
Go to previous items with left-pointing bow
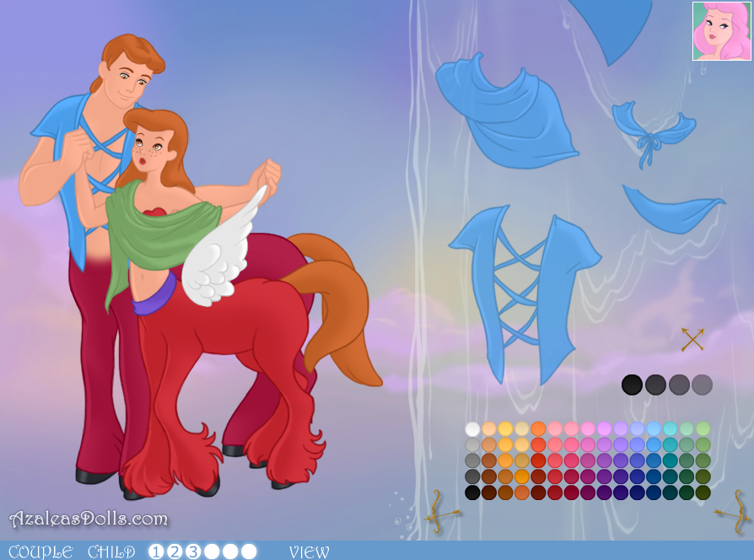[442, 513]
